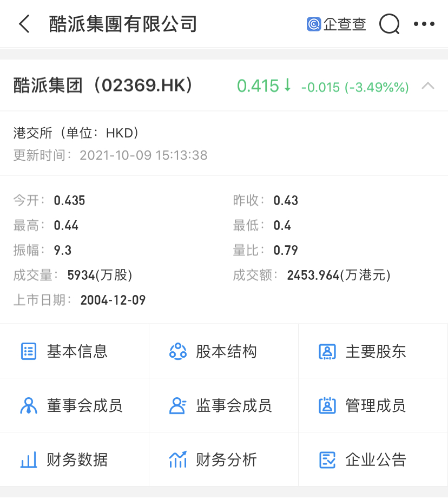Viewport: 448px width, 499px height.
Task: Tap the 昨收 value 0.43
Action: [x=286, y=200]
